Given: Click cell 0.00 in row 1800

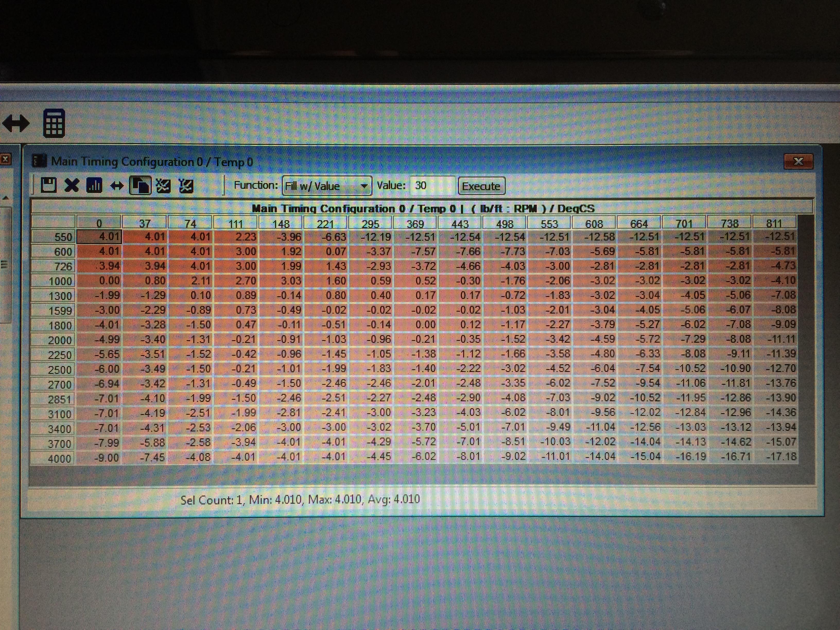Looking at the screenshot, I should coord(415,325).
